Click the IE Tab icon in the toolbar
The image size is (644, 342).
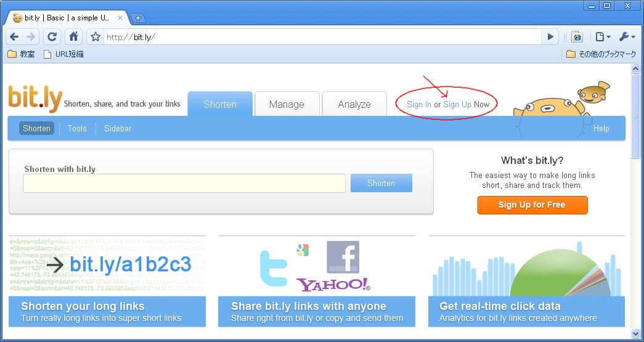(x=577, y=37)
